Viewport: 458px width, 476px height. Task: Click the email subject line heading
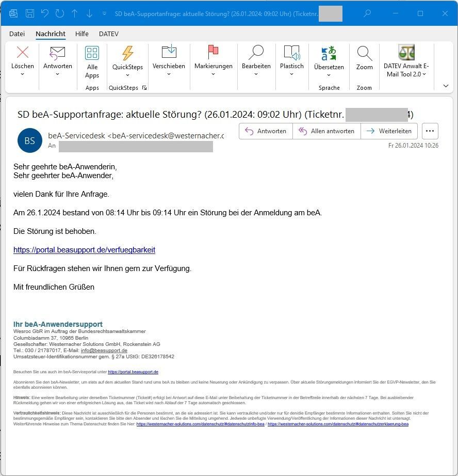[x=216, y=115]
